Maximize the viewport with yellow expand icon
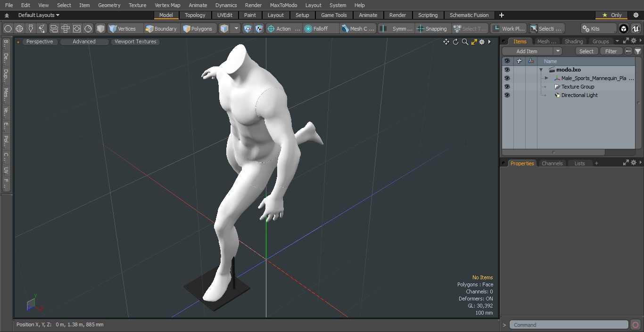This screenshot has height=332, width=644. pyautogui.click(x=474, y=42)
